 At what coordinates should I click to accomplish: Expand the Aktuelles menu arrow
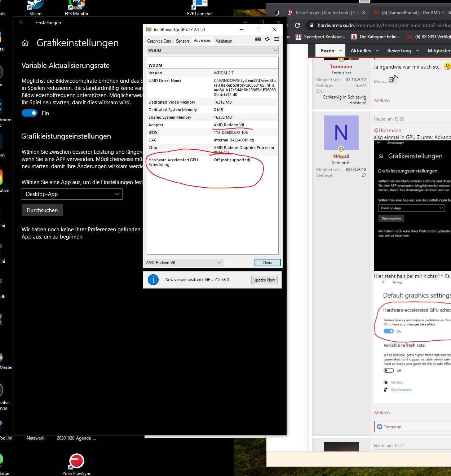[x=377, y=51]
